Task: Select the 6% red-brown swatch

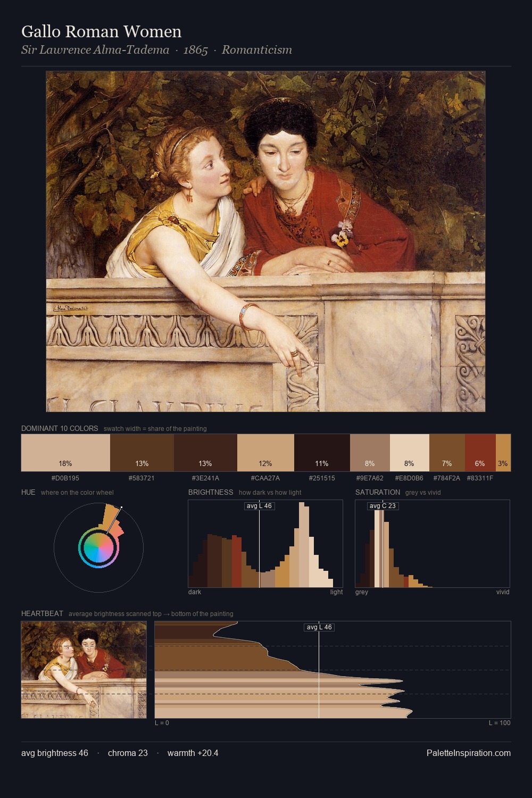Action: [x=480, y=453]
